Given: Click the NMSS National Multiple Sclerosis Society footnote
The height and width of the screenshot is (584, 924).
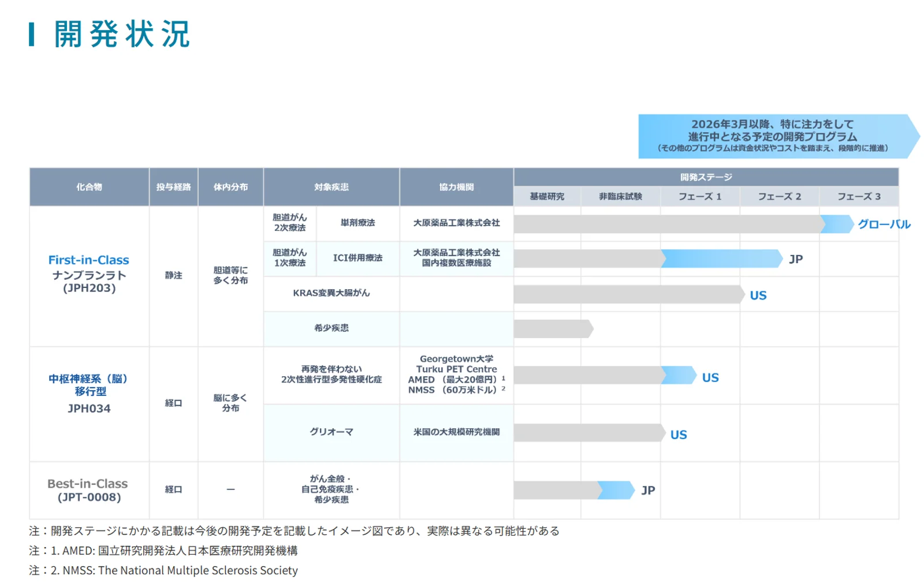Looking at the screenshot, I should coord(163,570).
